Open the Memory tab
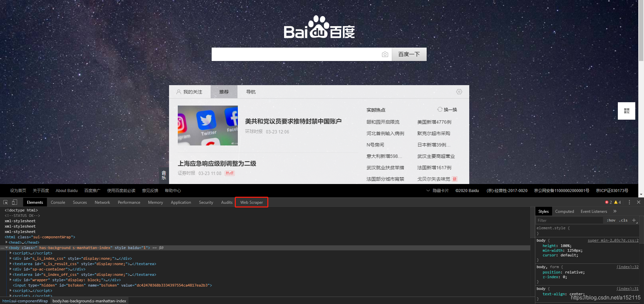Image resolution: width=644 pixels, height=304 pixels. 155,202
